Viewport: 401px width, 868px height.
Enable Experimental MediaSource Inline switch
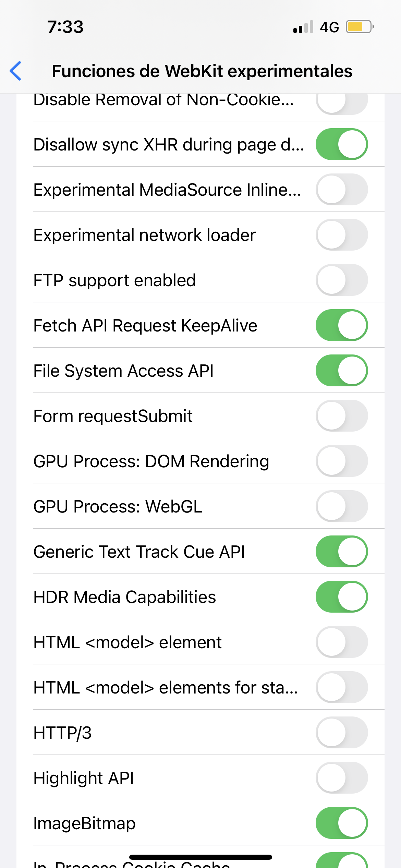[x=341, y=190]
